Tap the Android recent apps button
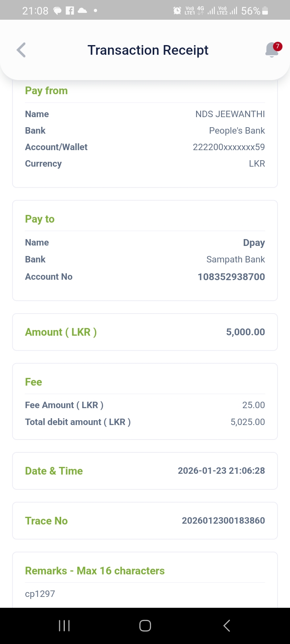Screen dimensions: 290x644 tap(64, 625)
